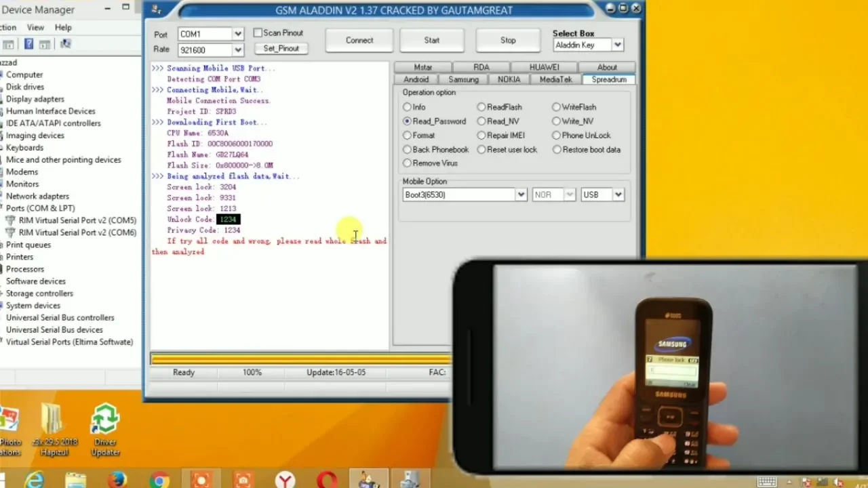Launch Internet Explorer from the taskbar
868x488 pixels.
34,481
